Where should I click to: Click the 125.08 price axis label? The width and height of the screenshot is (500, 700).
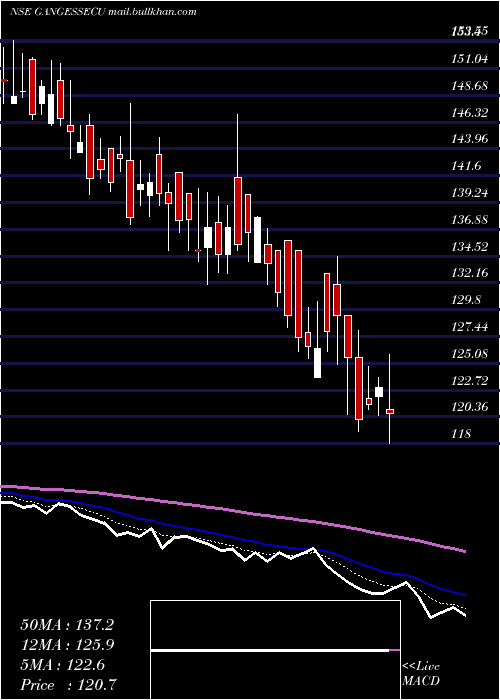tap(468, 353)
